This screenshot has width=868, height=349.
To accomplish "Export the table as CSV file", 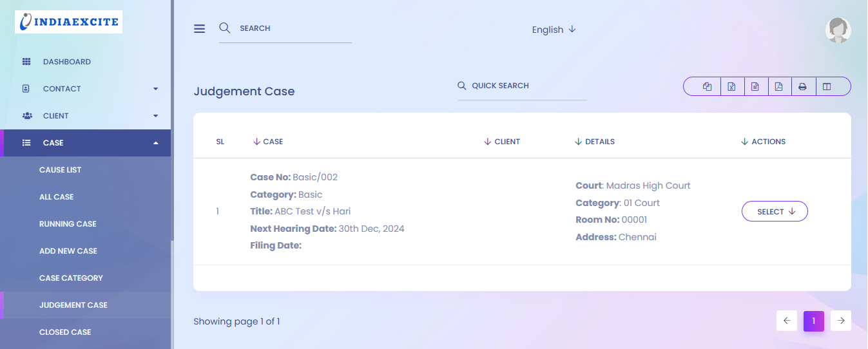I will click(x=755, y=87).
